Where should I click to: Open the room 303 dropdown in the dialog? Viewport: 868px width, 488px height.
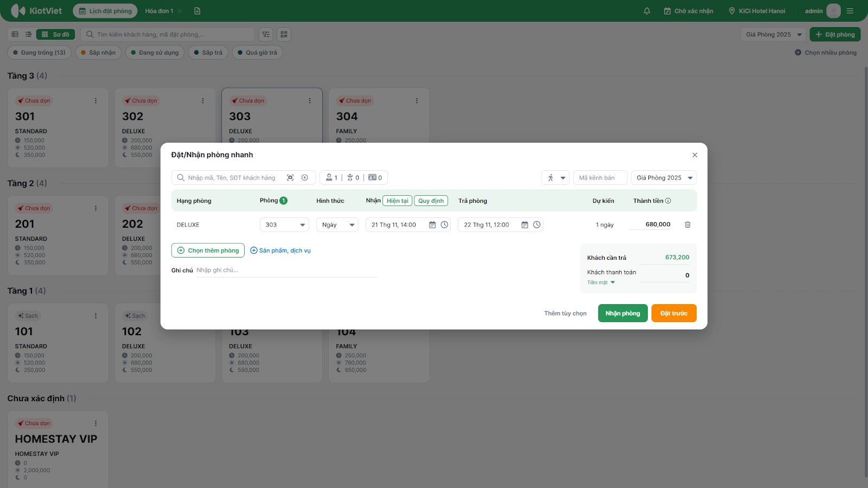click(x=284, y=225)
